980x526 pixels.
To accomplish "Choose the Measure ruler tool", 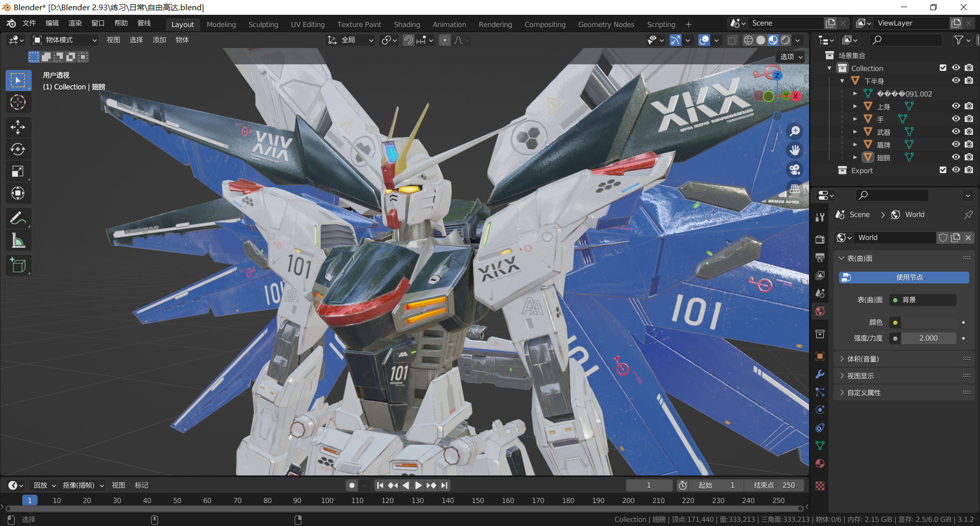I will coord(18,240).
